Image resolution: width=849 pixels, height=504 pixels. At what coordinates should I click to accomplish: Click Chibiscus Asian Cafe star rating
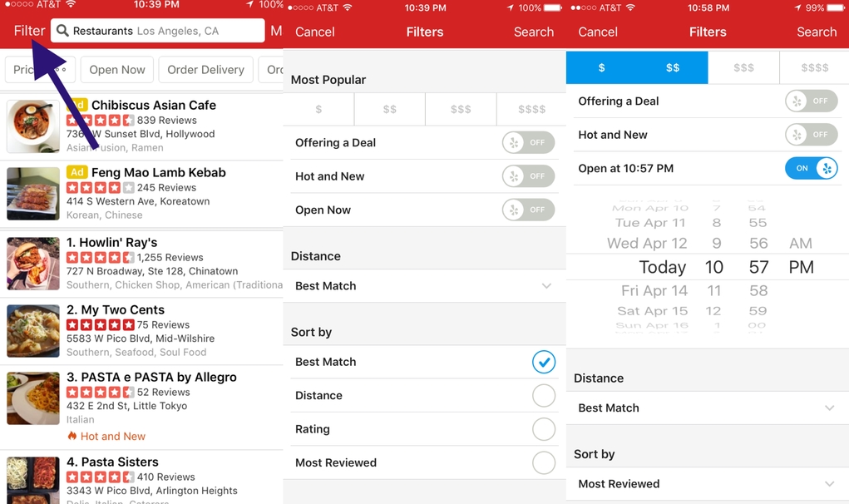pyautogui.click(x=100, y=121)
